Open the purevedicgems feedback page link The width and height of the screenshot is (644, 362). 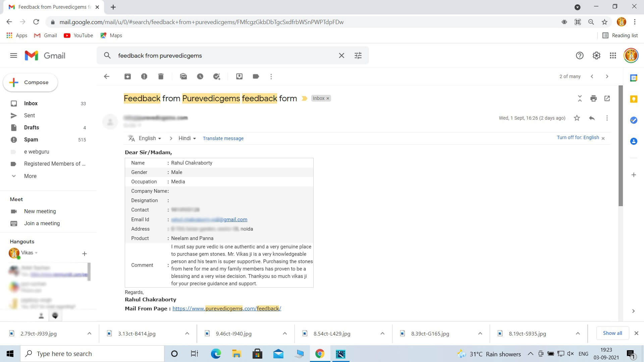(x=227, y=309)
